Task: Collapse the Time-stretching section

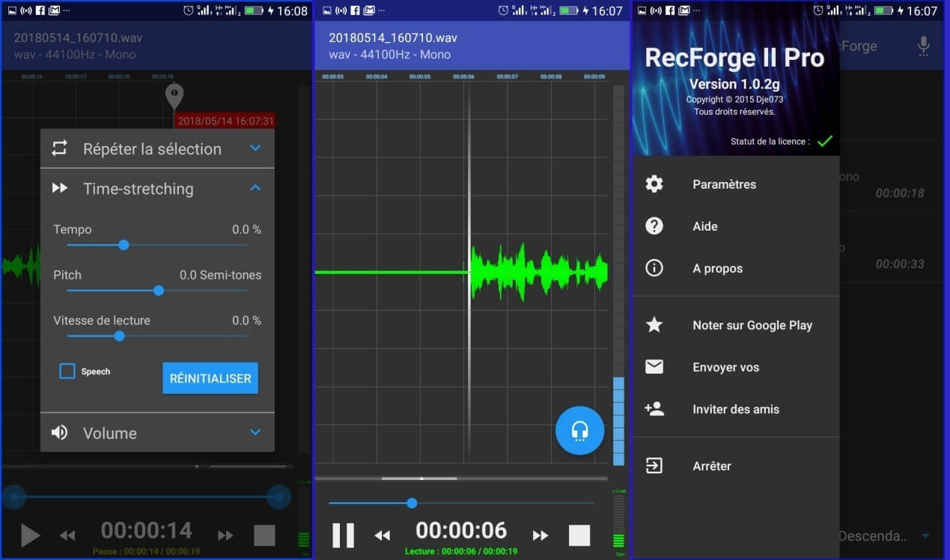Action: (x=255, y=188)
